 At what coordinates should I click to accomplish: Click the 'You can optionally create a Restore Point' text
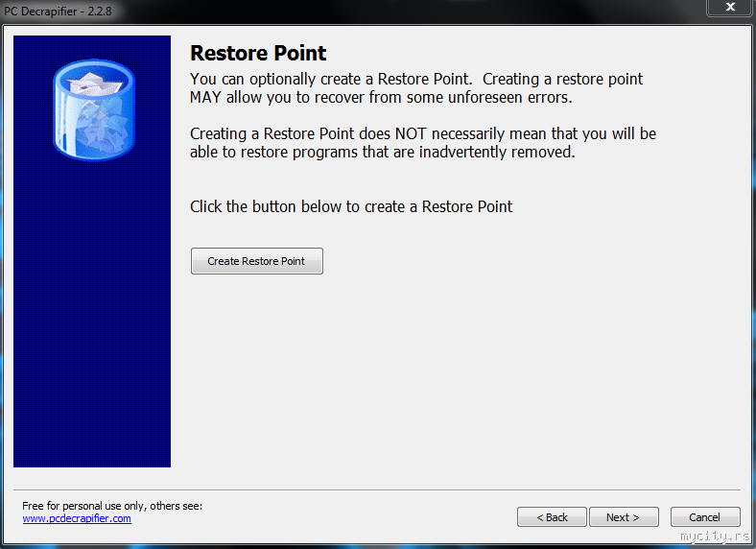[416, 87]
